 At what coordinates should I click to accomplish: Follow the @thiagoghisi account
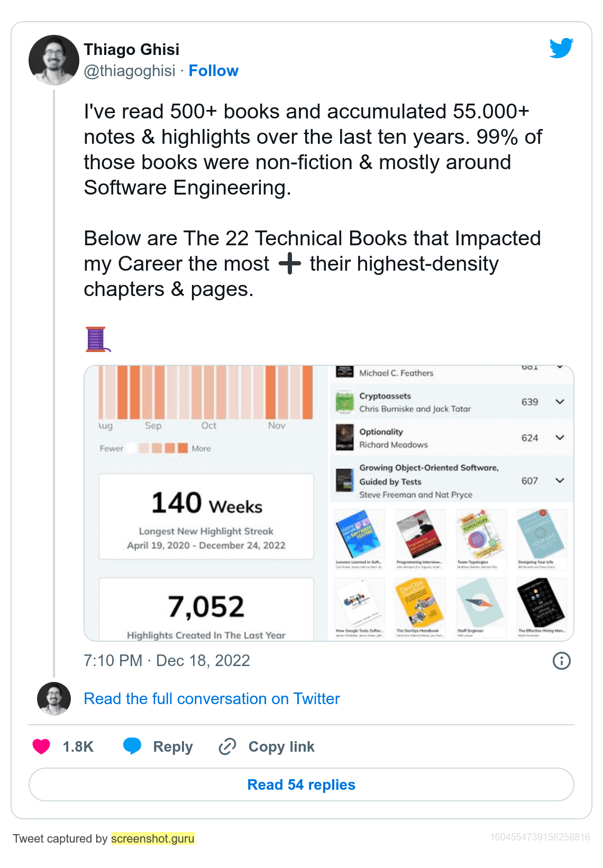pos(213,71)
